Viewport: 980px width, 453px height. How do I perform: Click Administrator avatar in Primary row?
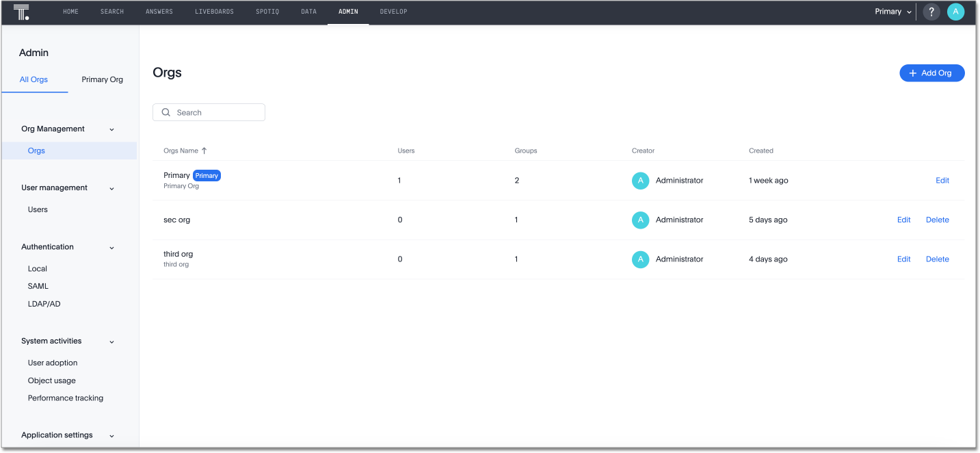(640, 181)
